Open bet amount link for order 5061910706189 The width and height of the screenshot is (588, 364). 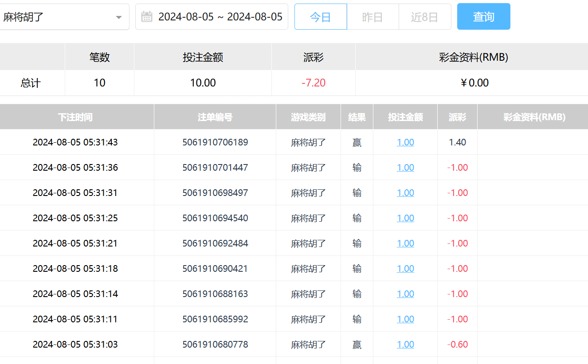point(405,142)
